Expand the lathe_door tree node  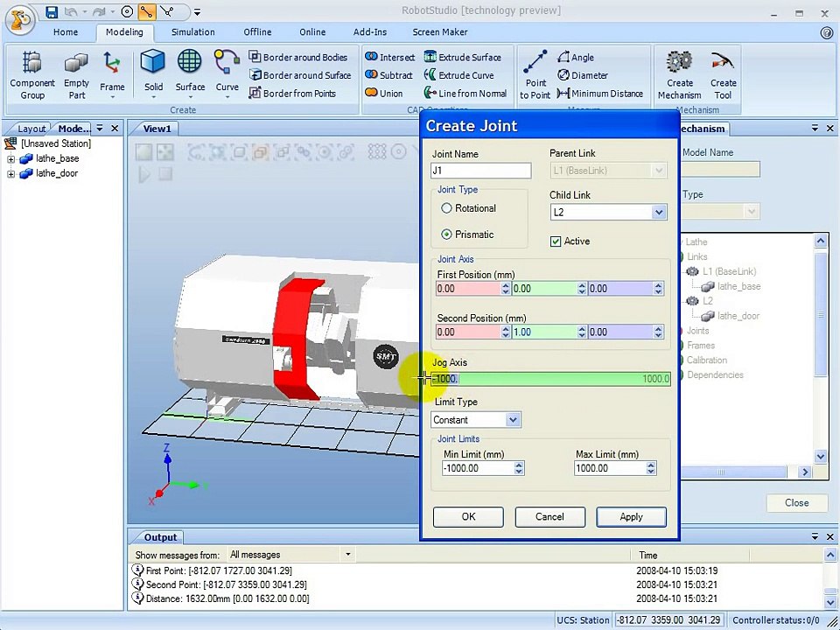click(x=10, y=174)
